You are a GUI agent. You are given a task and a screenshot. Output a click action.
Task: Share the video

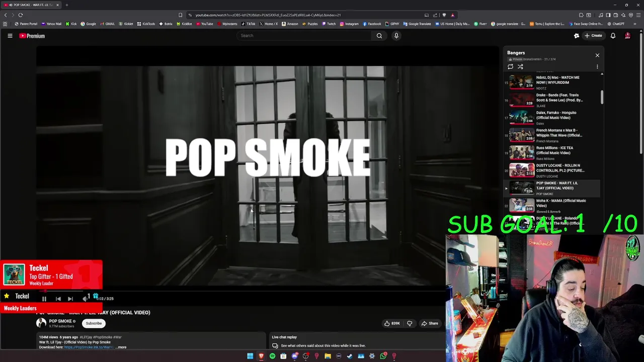point(430,323)
